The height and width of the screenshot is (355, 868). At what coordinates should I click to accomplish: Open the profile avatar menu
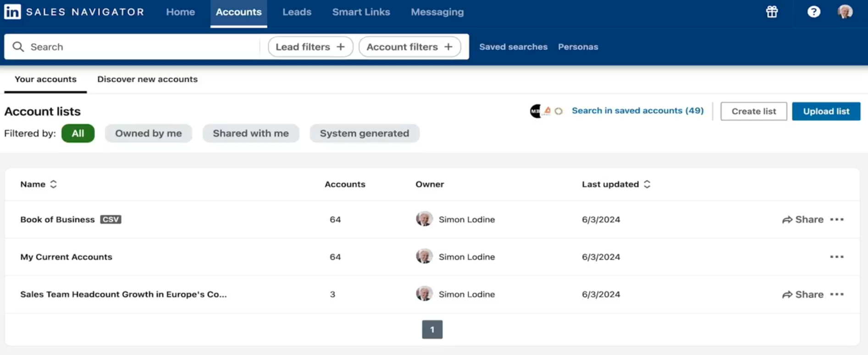coord(845,12)
